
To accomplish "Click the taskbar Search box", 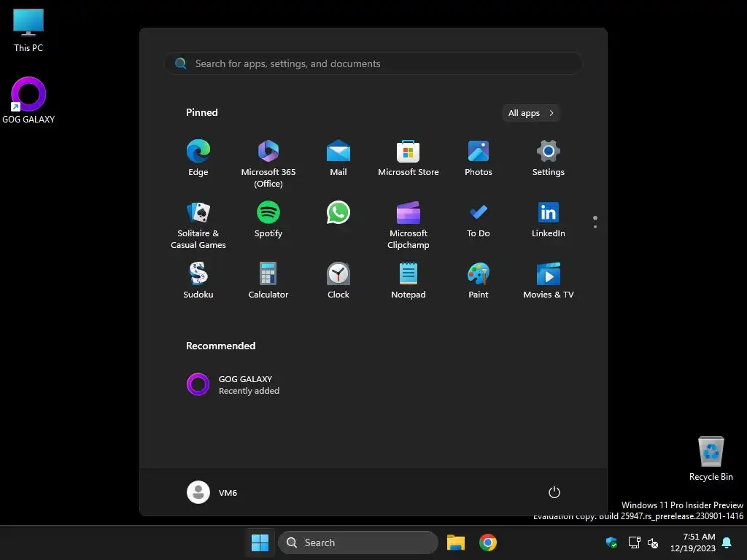I will [x=357, y=542].
